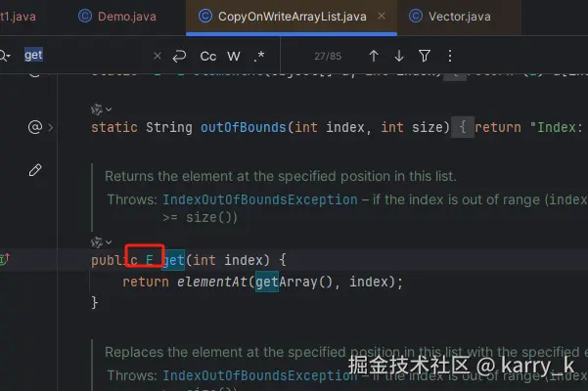Screen dimensions: 588x391
Task: Toggle Regex search option
Action: click(258, 56)
